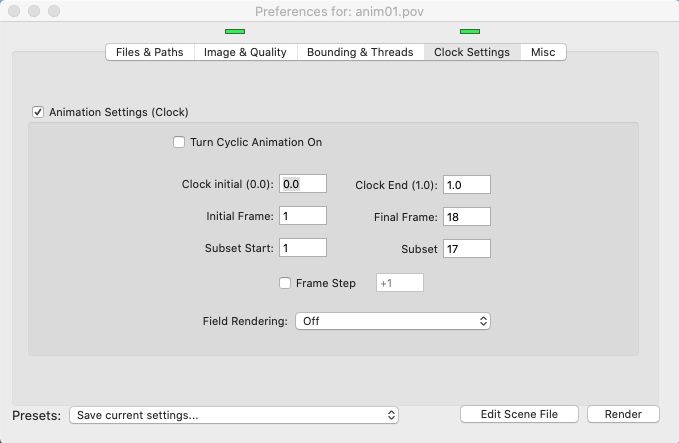
Task: Click the Render button
Action: 623,414
